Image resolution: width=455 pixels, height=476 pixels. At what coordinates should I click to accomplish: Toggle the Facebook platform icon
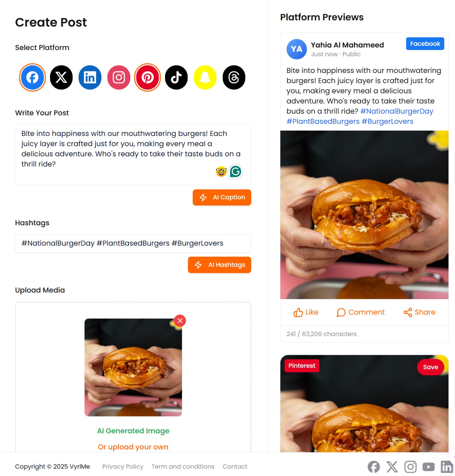[x=32, y=78]
